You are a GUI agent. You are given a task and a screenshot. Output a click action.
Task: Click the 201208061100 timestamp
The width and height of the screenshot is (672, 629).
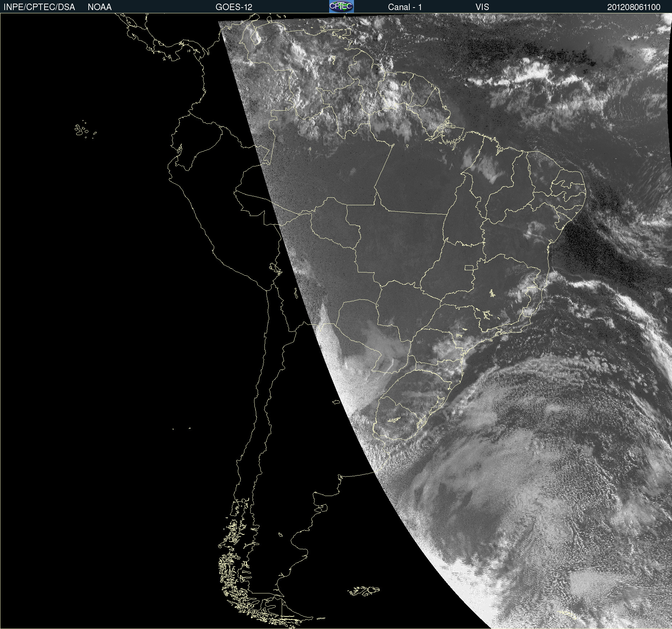(x=634, y=7)
